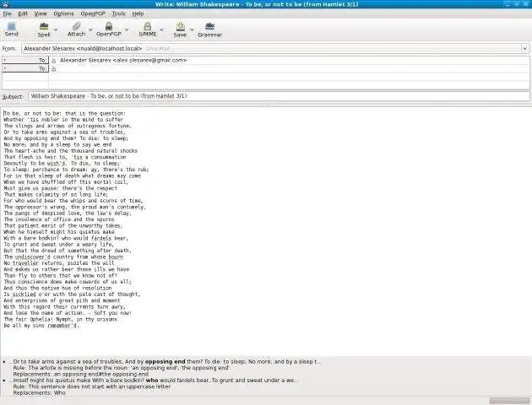
Task: Click the empty second recipient field
Action: [292, 69]
